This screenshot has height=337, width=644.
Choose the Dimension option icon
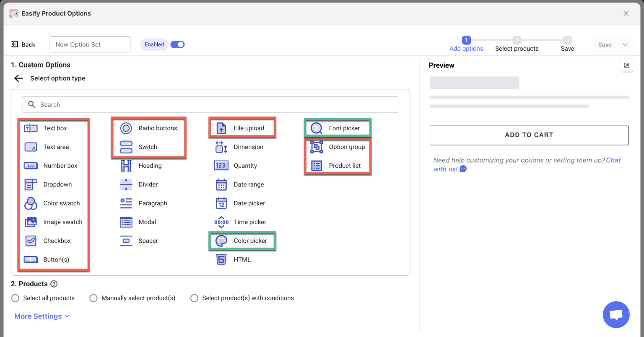pyautogui.click(x=221, y=147)
